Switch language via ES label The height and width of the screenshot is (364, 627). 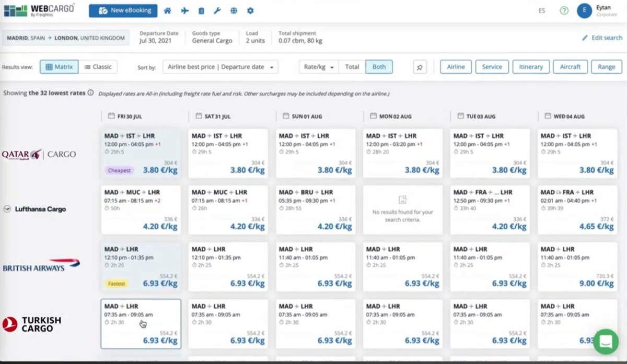click(x=542, y=10)
